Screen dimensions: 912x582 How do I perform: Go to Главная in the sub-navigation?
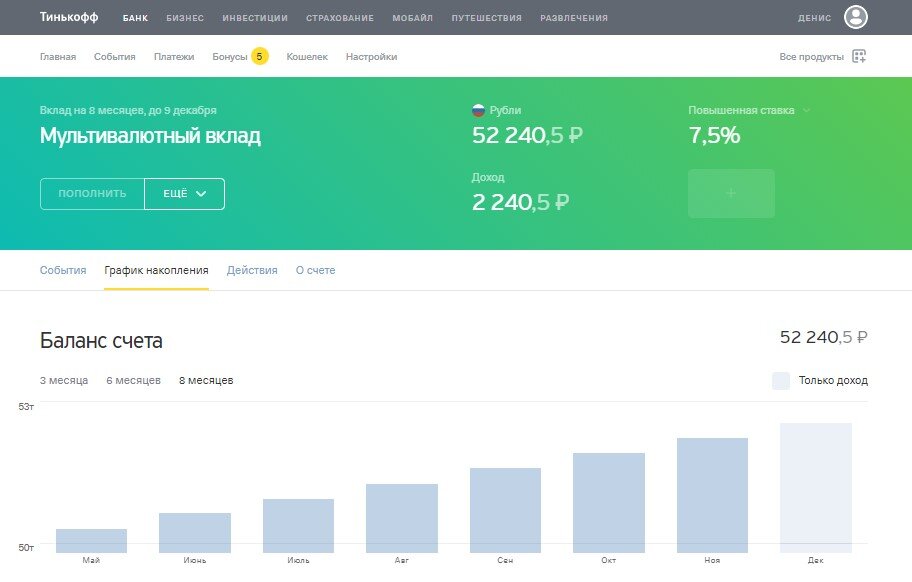(x=58, y=57)
